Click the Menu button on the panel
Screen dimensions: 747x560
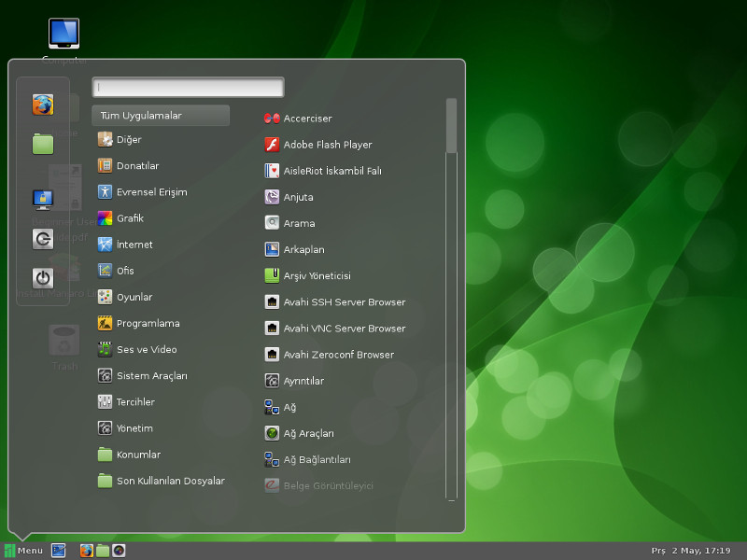[x=23, y=551]
